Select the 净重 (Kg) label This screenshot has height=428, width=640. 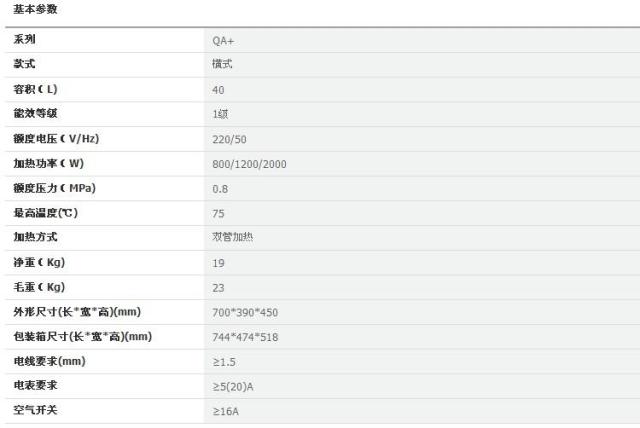[39, 262]
